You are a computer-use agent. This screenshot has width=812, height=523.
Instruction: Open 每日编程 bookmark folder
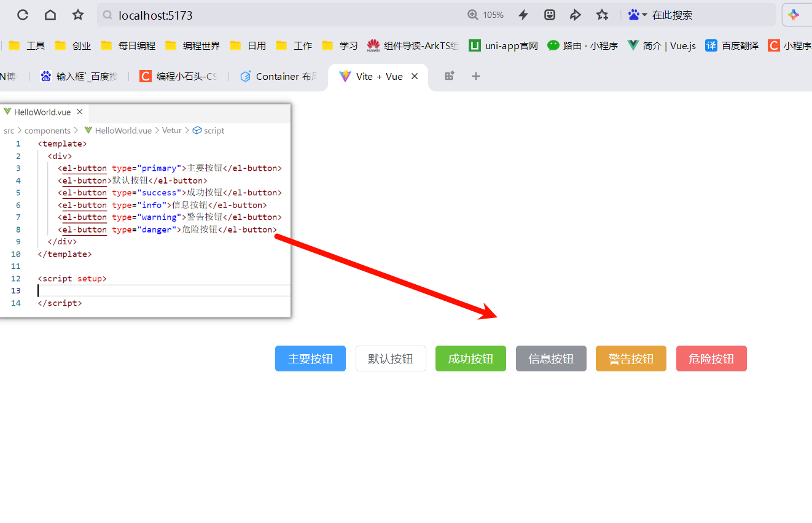click(128, 45)
